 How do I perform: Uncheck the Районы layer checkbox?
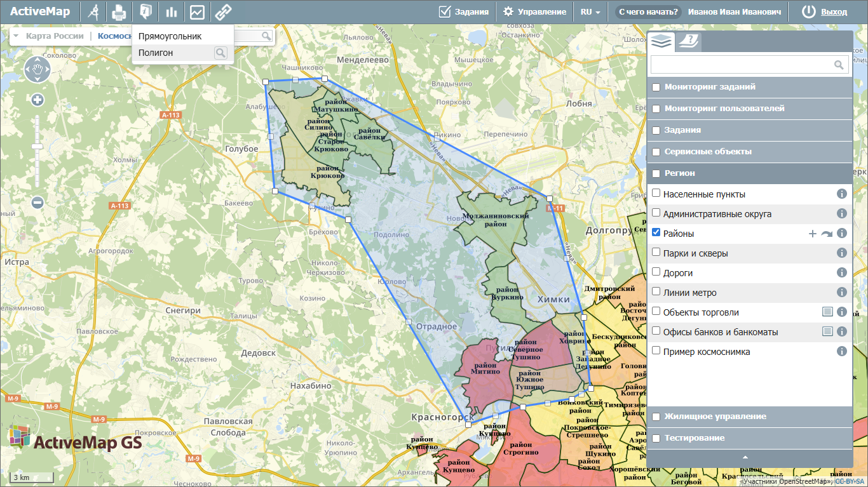(x=656, y=232)
